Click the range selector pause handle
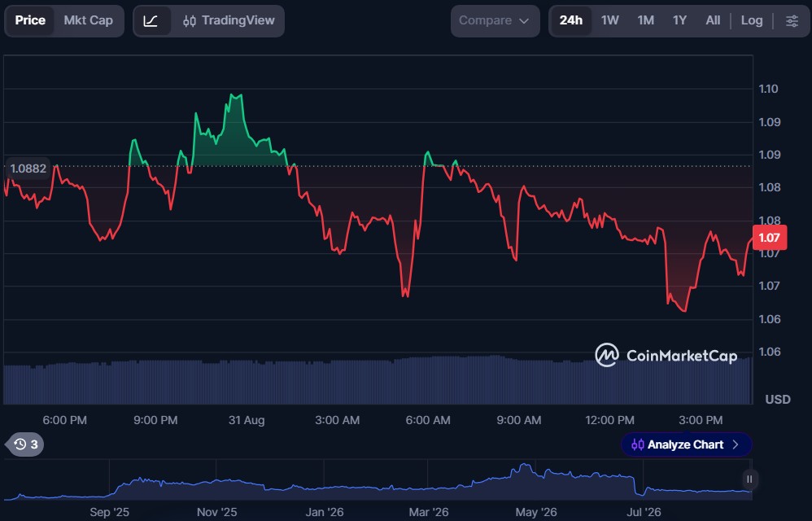 click(x=749, y=479)
